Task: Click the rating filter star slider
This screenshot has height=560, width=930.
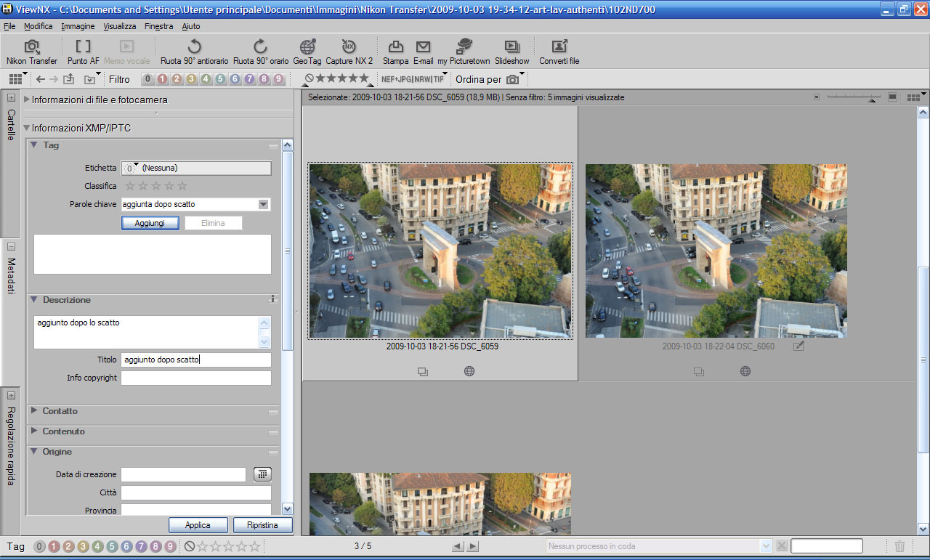Action: click(337, 78)
